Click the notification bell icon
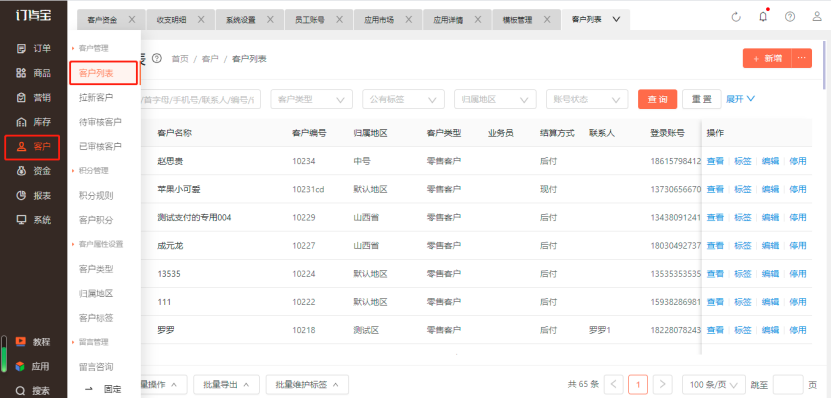831x398 pixels. pyautogui.click(x=763, y=17)
